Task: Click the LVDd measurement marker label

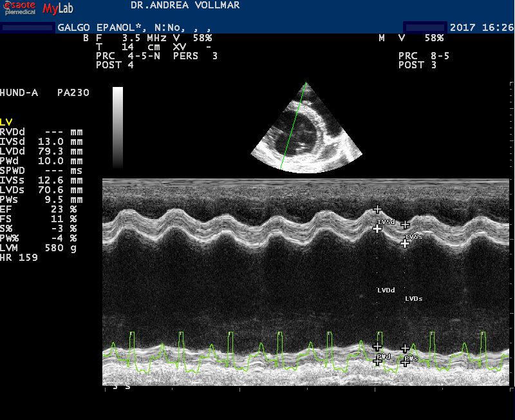Action: pyautogui.click(x=385, y=290)
